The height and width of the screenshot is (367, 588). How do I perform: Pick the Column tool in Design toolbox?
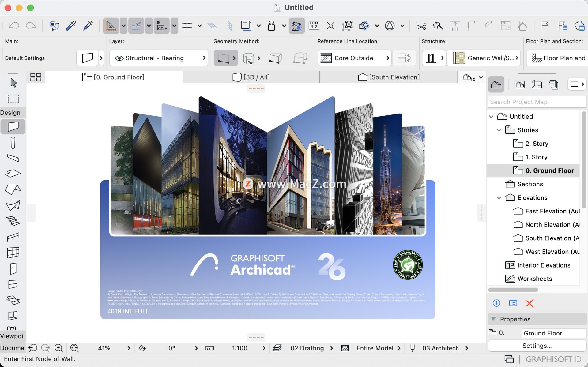(x=13, y=143)
